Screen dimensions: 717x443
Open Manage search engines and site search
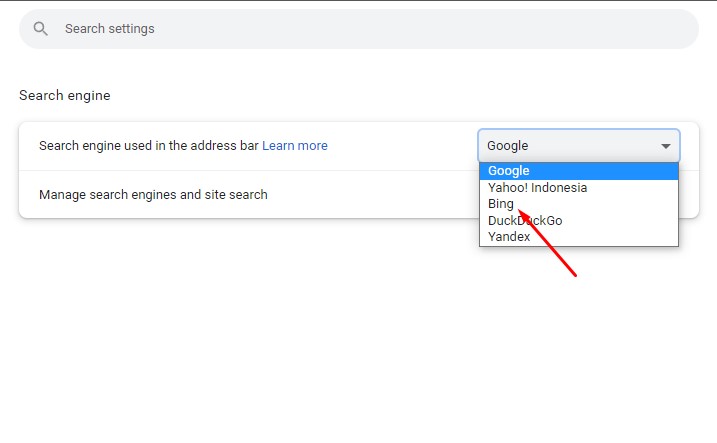[153, 195]
